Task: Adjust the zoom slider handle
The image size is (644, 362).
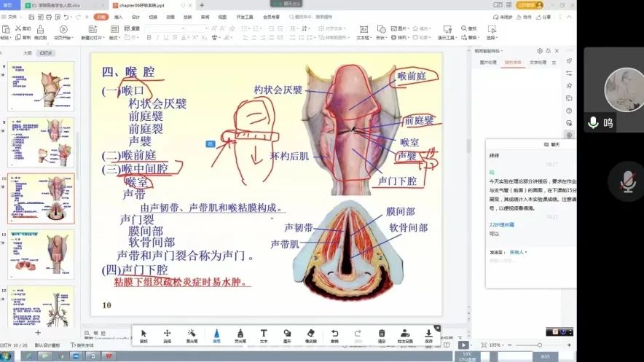Action: 540,345
